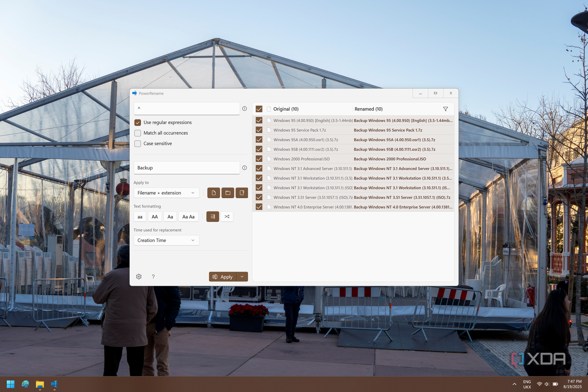588x392 pixels.
Task: Click the search field info icon
Action: (x=244, y=109)
